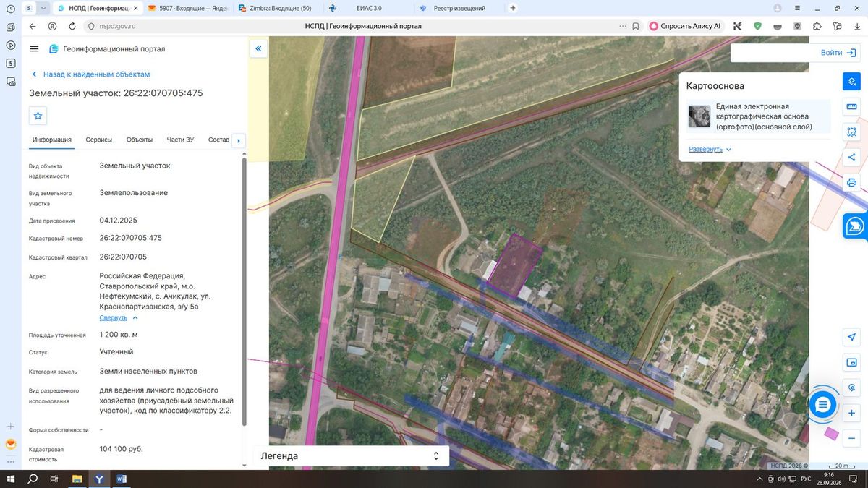Zoom in on the map
Viewport: 868px width, 488px height.
tap(851, 413)
